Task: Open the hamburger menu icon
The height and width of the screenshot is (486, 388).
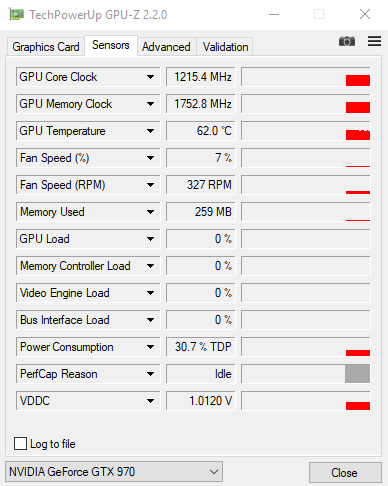Action: coord(374,41)
